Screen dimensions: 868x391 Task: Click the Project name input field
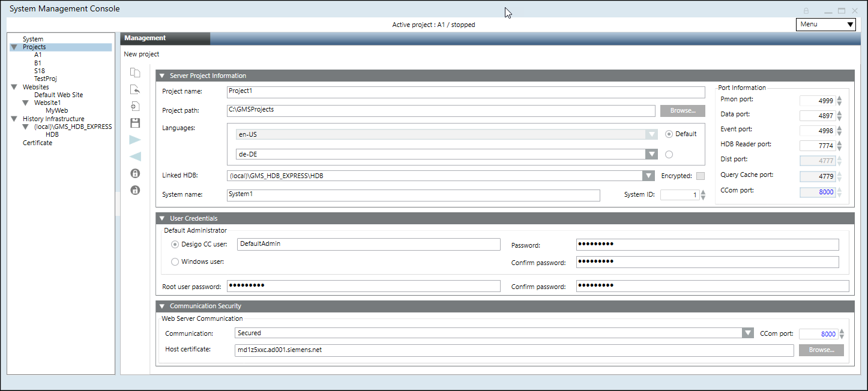pyautogui.click(x=465, y=92)
